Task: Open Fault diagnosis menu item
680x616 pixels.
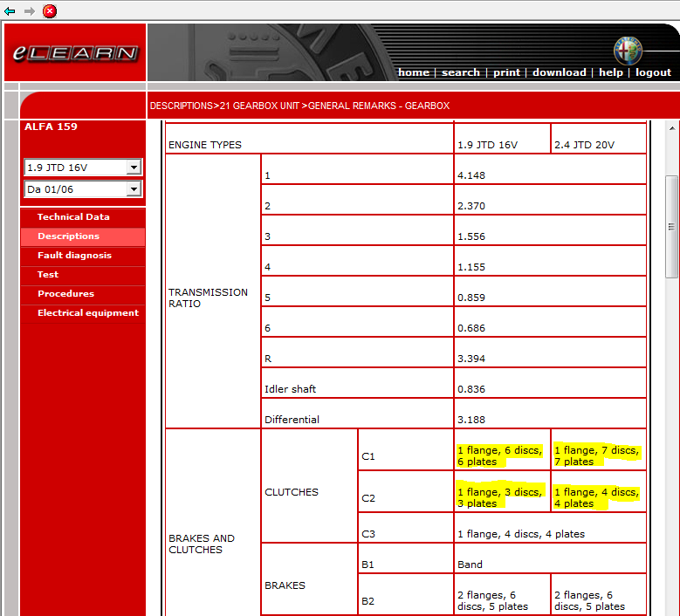Action: 74,256
